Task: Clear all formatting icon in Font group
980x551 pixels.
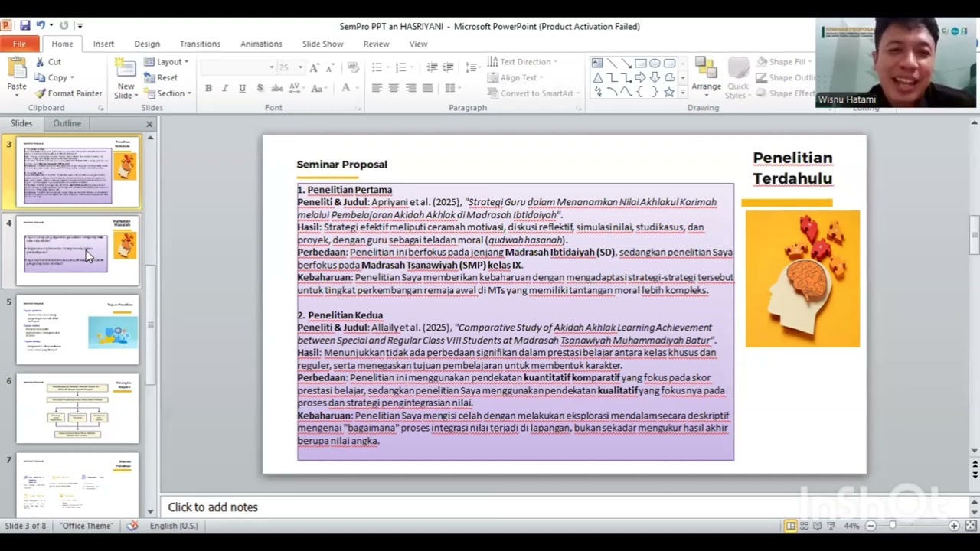Action: pyautogui.click(x=353, y=67)
